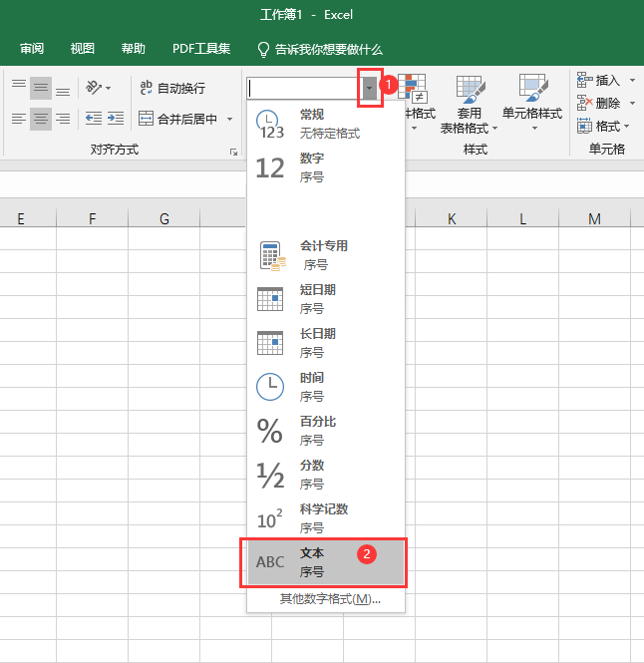This screenshot has width=644, height=663.
Task: Select the column K header
Action: 452,218
